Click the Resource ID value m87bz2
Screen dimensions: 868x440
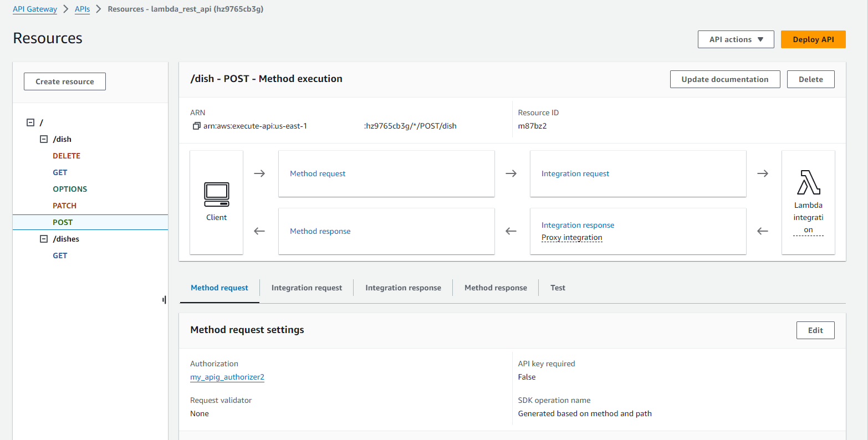(x=532, y=126)
